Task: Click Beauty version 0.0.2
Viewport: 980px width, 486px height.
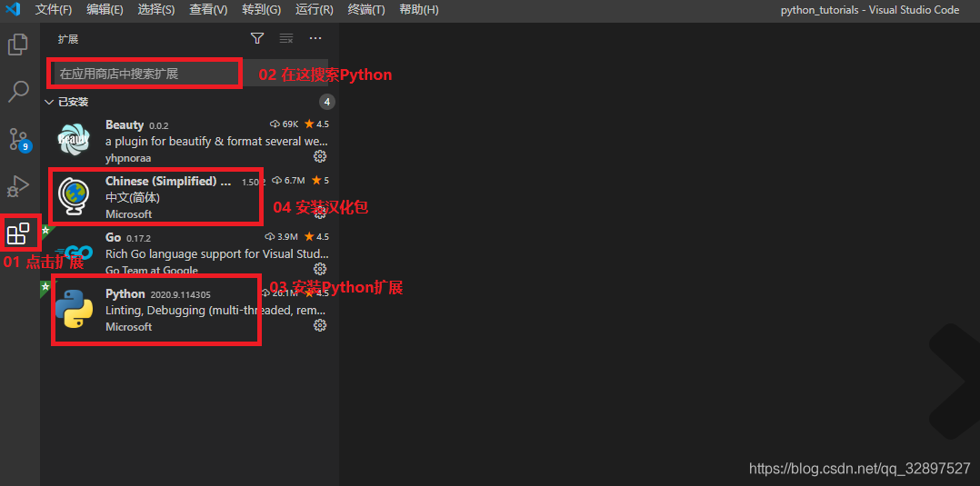Action: click(x=159, y=125)
